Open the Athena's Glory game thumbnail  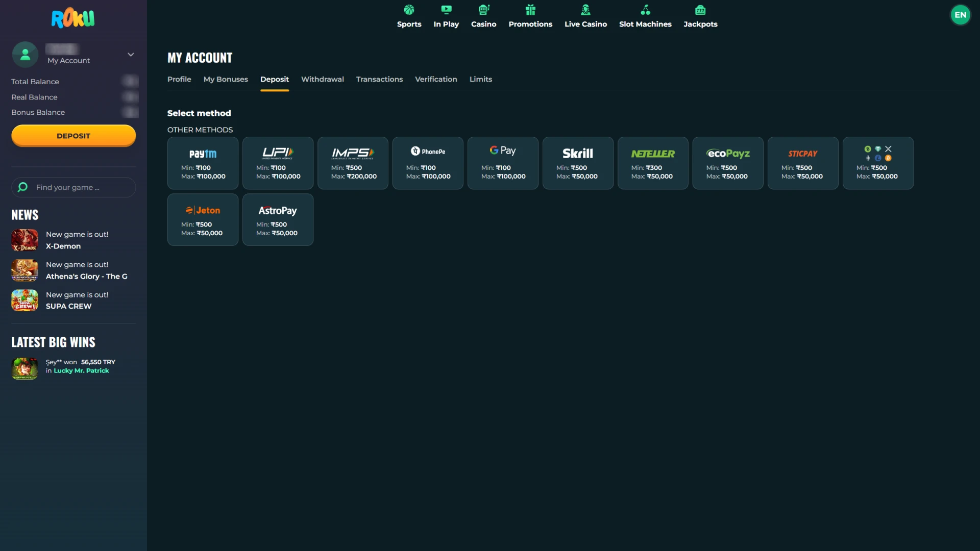point(24,270)
